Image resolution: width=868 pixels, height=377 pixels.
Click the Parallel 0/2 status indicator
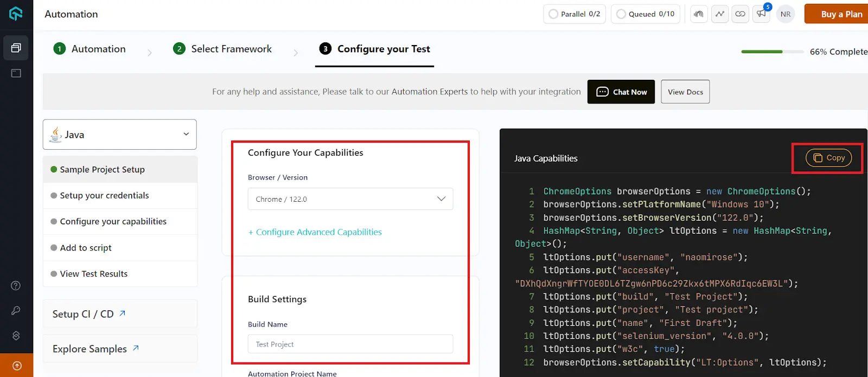(575, 14)
